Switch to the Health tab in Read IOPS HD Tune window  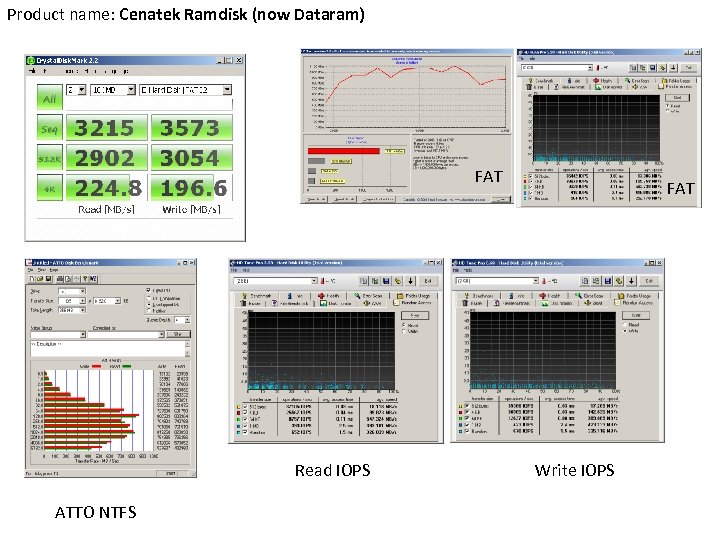(328, 296)
